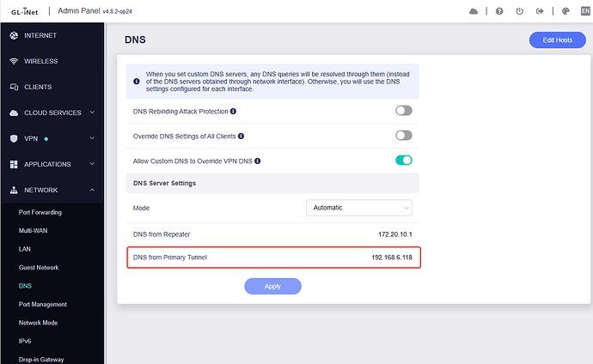Click info icon beside DNS Rebinding Attack Protection
The width and height of the screenshot is (593, 364).
233,111
